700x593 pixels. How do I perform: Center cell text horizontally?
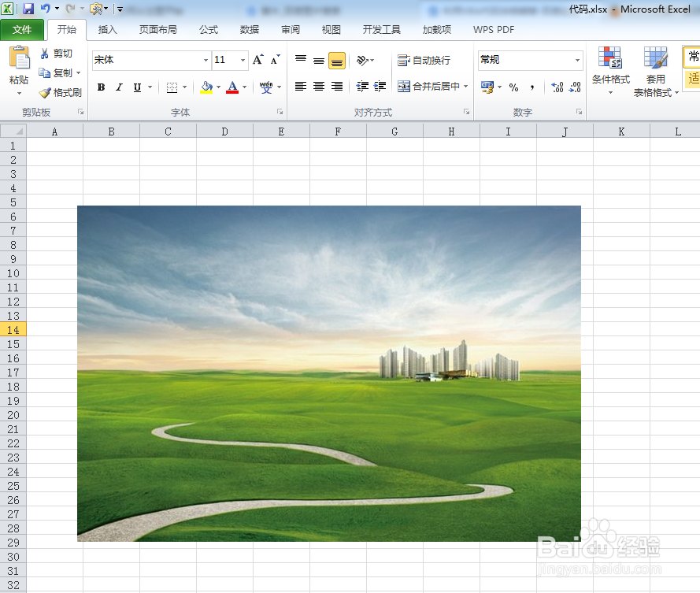tap(319, 86)
